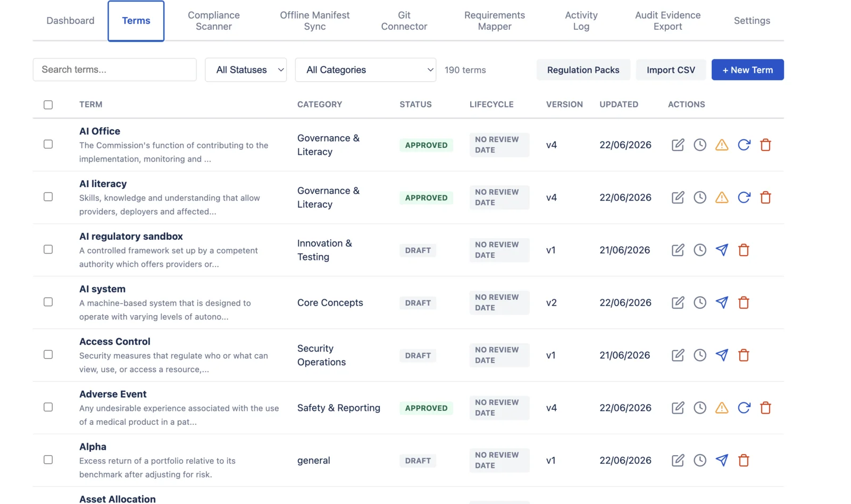Screen dimensions: 851x504
Task: Delete the AI literacy term
Action: 766,197
